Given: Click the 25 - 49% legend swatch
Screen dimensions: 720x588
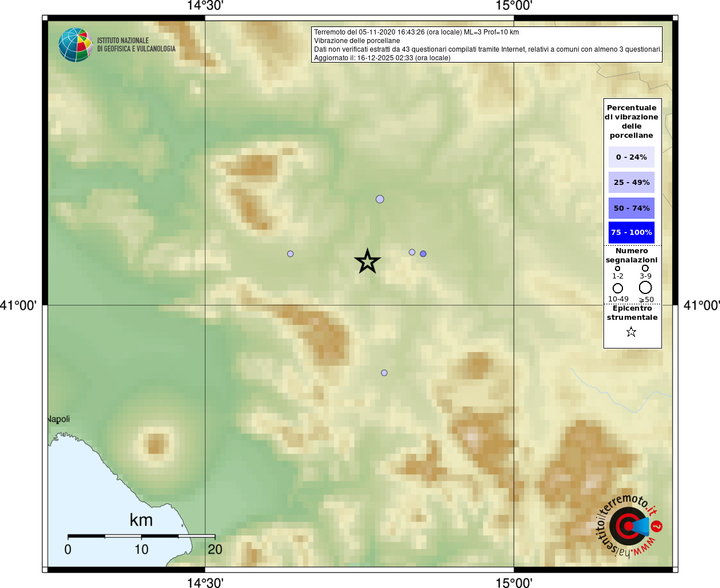Looking at the screenshot, I should click(x=632, y=182).
